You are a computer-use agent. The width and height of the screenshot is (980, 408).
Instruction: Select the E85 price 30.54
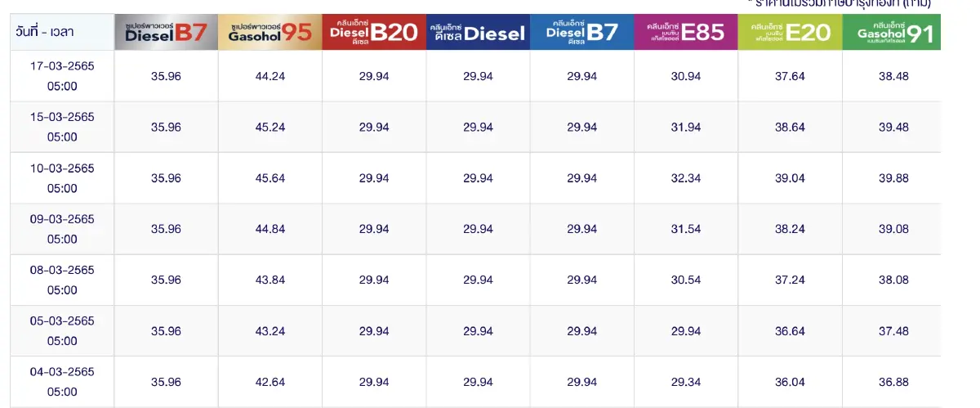(686, 280)
